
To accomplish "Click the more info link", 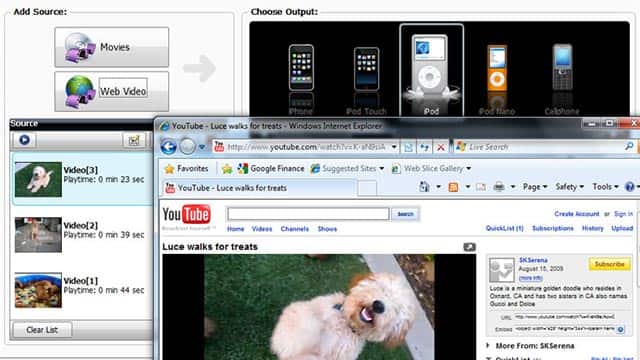I will [531, 278].
